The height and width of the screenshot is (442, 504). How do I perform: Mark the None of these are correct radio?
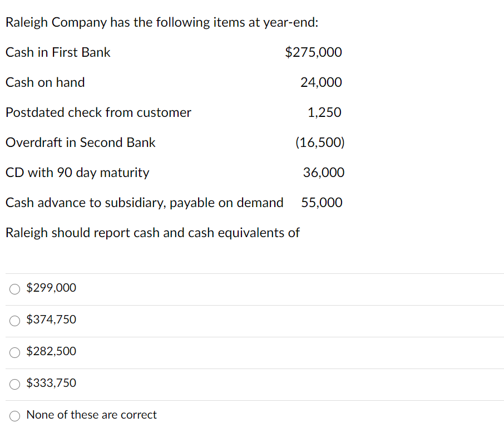[15, 416]
